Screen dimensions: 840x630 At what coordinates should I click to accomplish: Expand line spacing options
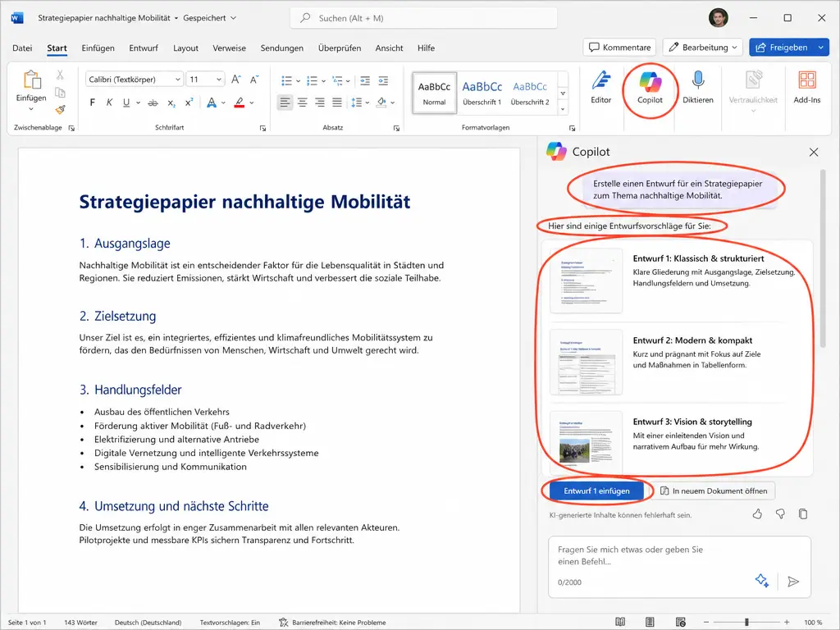coord(367,103)
